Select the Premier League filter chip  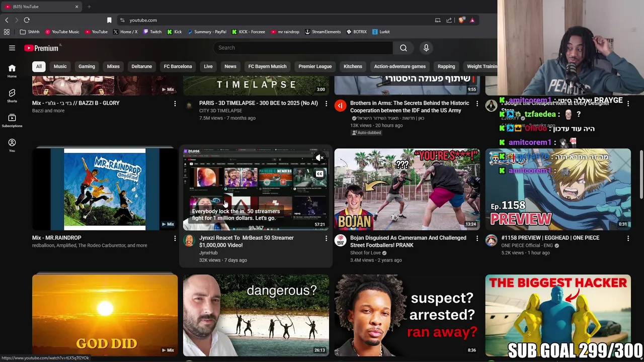click(x=315, y=66)
